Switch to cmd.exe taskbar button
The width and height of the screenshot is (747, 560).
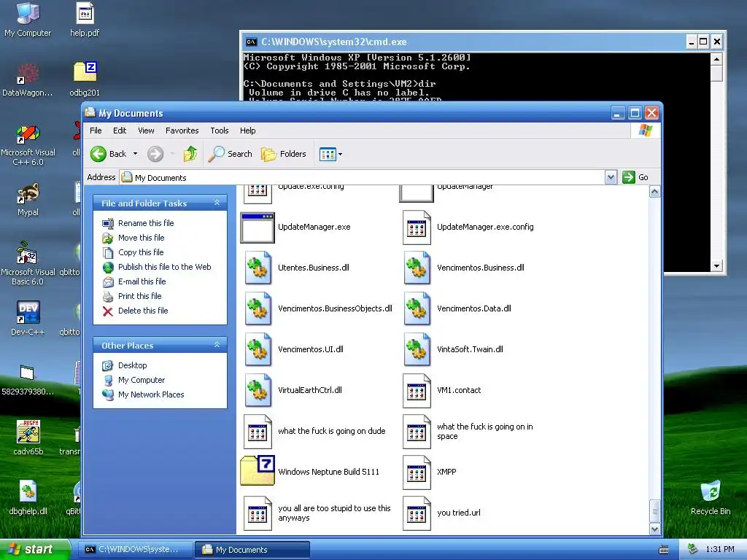pos(134,550)
